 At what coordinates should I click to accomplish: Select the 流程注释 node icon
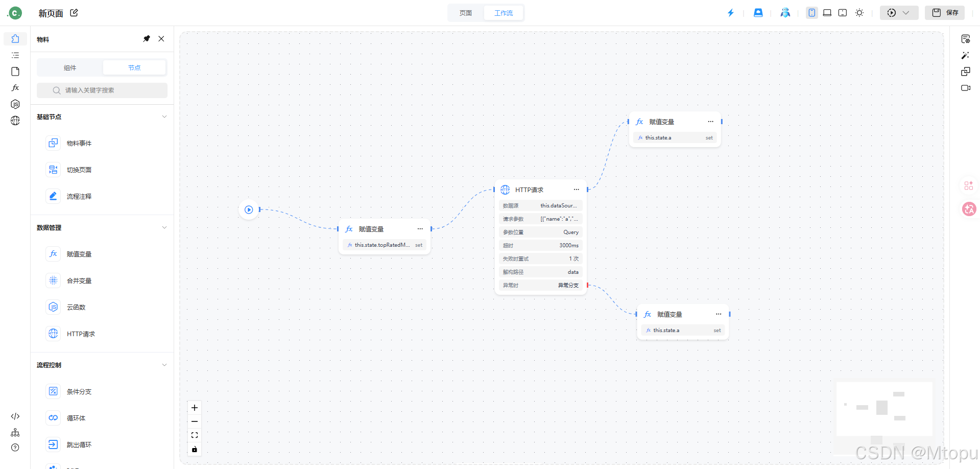[53, 196]
